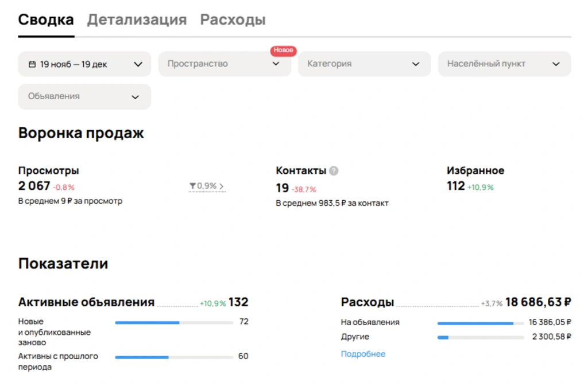
Task: Open the Подробнее link under Расходы
Action: (363, 354)
